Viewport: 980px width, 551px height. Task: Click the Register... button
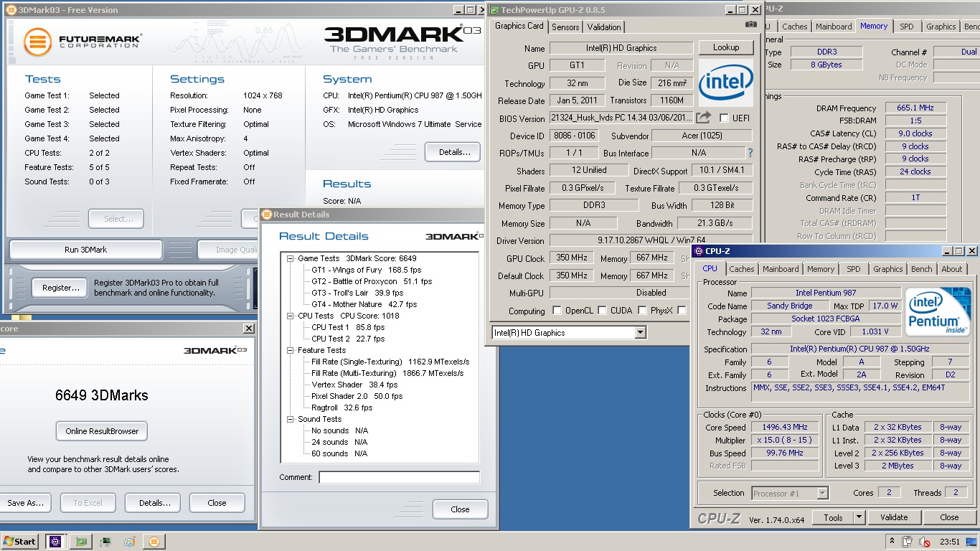tap(61, 288)
